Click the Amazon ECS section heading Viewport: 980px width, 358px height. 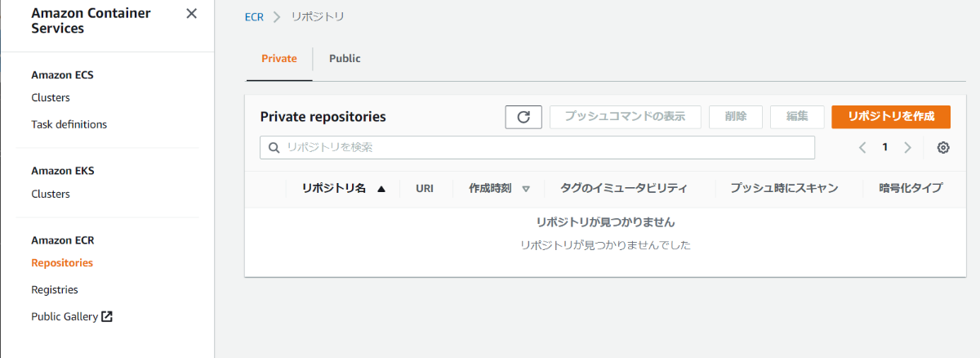62,75
